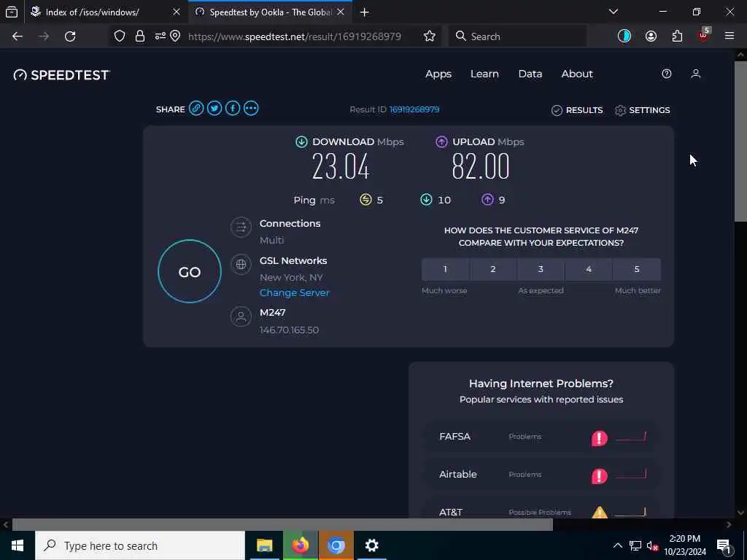
Task: Click the horizontal scrollbar thumb
Action: tap(282, 524)
